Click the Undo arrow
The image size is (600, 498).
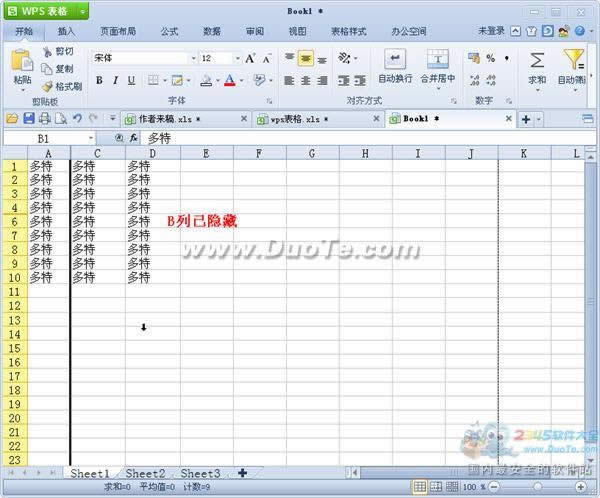tap(77, 118)
